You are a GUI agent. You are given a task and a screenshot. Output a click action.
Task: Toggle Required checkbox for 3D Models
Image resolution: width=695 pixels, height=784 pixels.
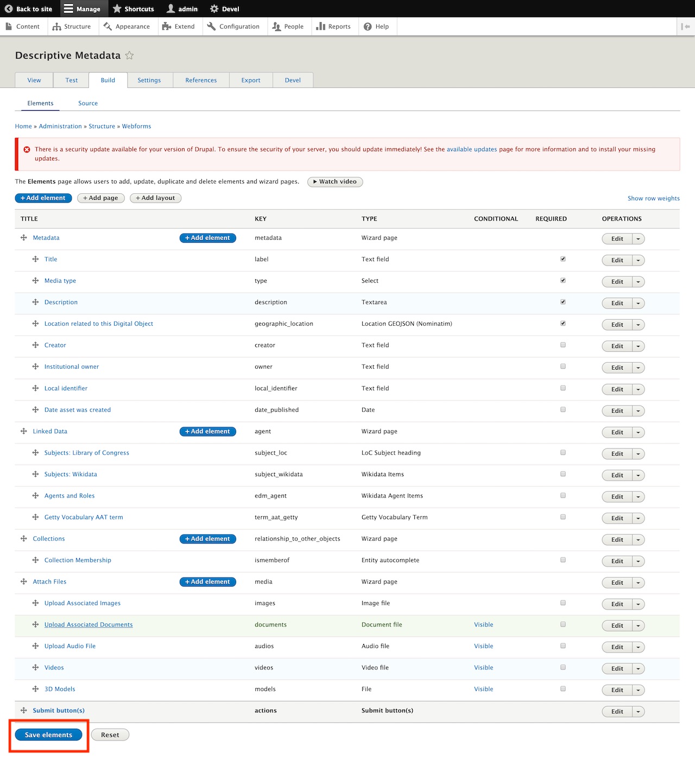point(563,688)
